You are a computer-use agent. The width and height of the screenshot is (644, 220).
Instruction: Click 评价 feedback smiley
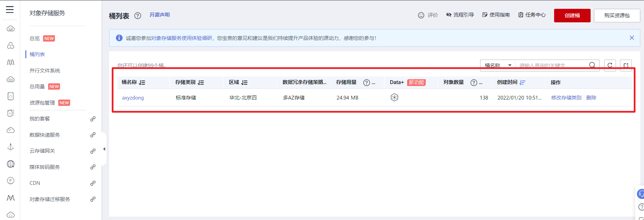428,15
